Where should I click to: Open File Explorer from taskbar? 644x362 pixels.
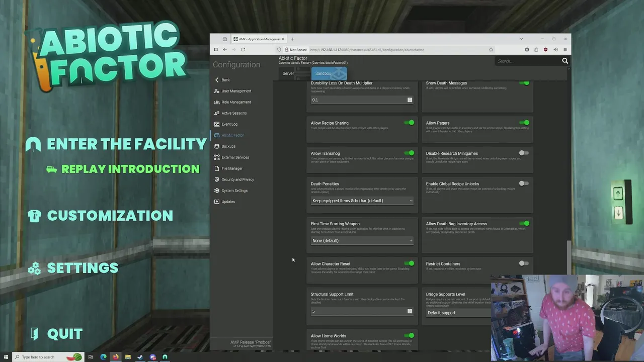click(x=128, y=357)
